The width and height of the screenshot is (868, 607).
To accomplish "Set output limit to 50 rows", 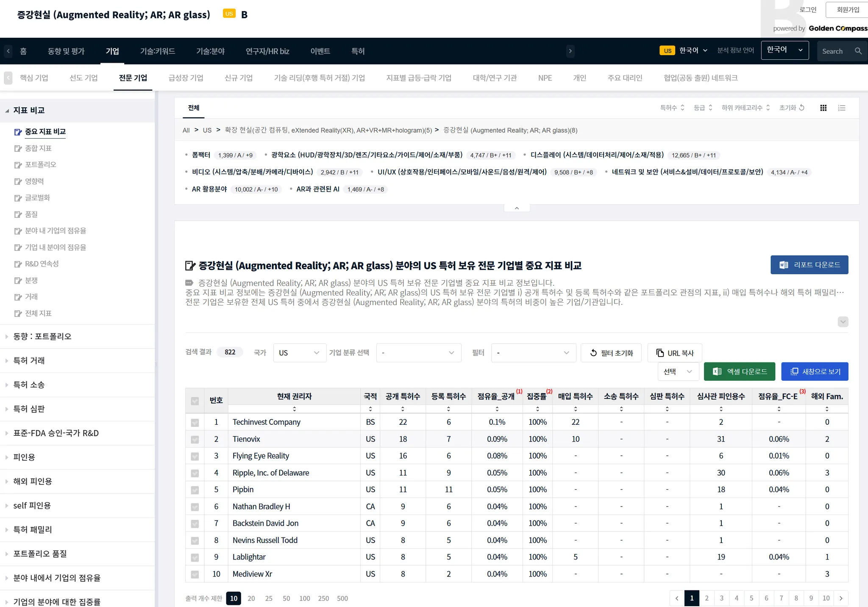I will point(286,598).
